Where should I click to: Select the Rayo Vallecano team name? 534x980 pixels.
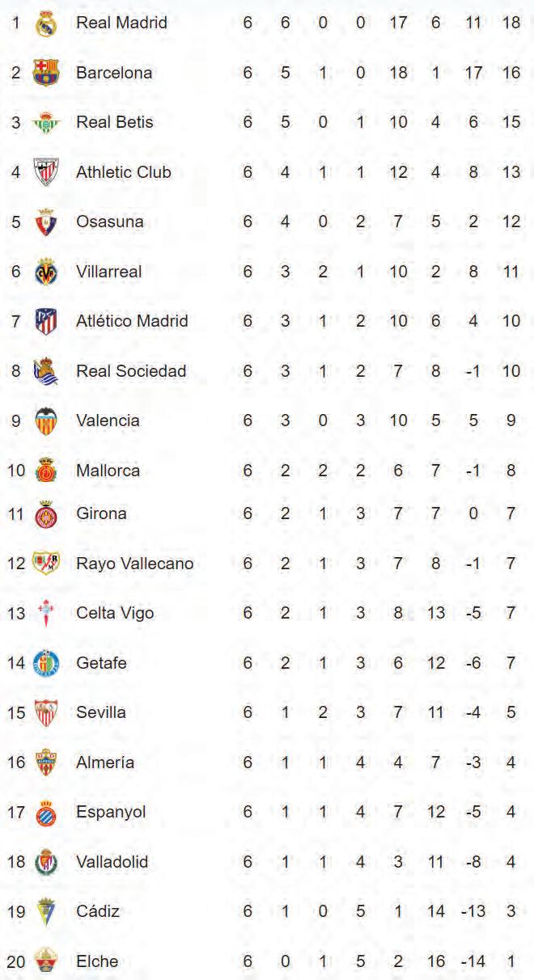[134, 564]
